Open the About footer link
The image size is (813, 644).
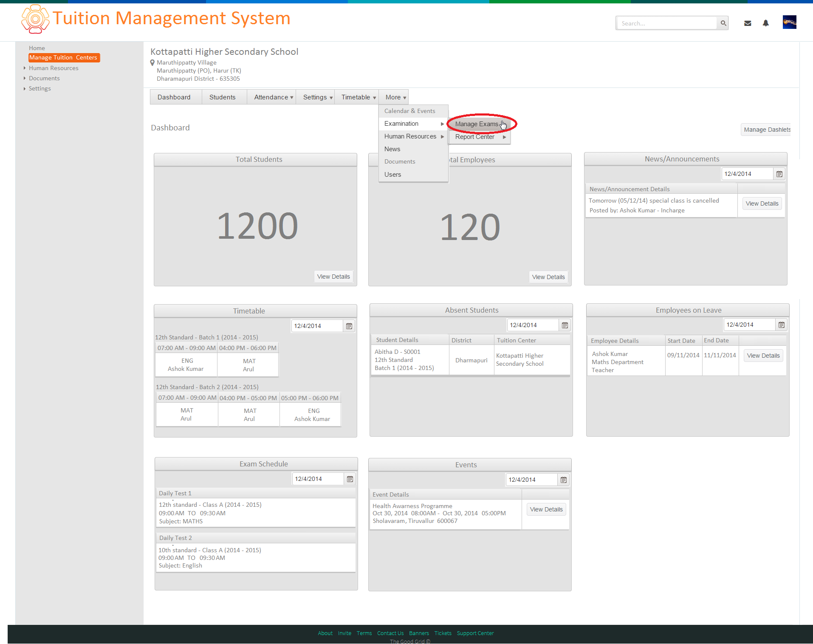point(325,633)
